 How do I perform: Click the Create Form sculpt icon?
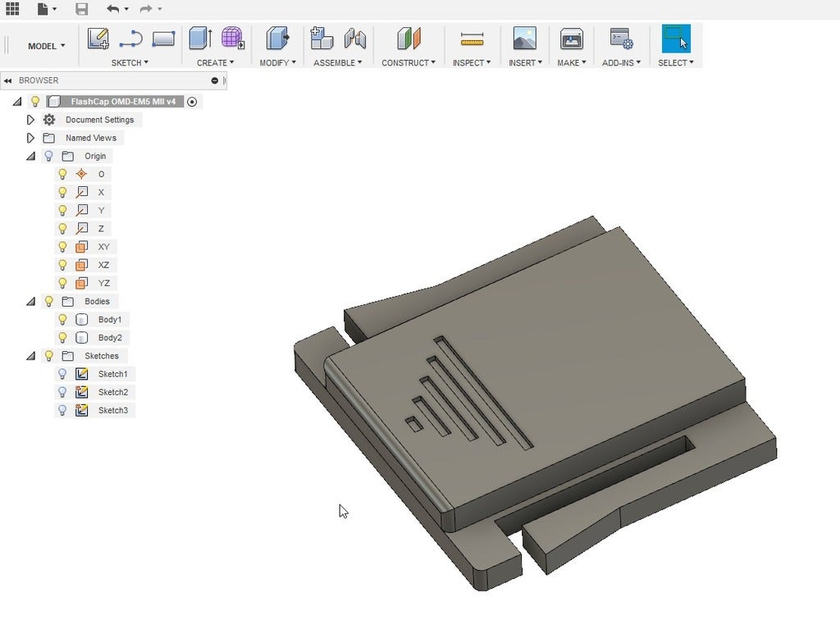click(232, 39)
